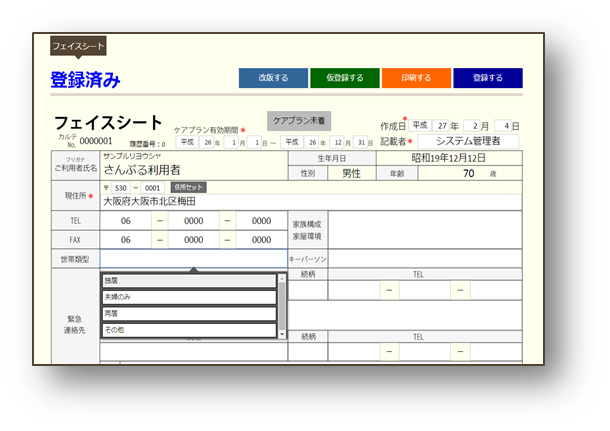Click the care plan start year field

(x=207, y=142)
